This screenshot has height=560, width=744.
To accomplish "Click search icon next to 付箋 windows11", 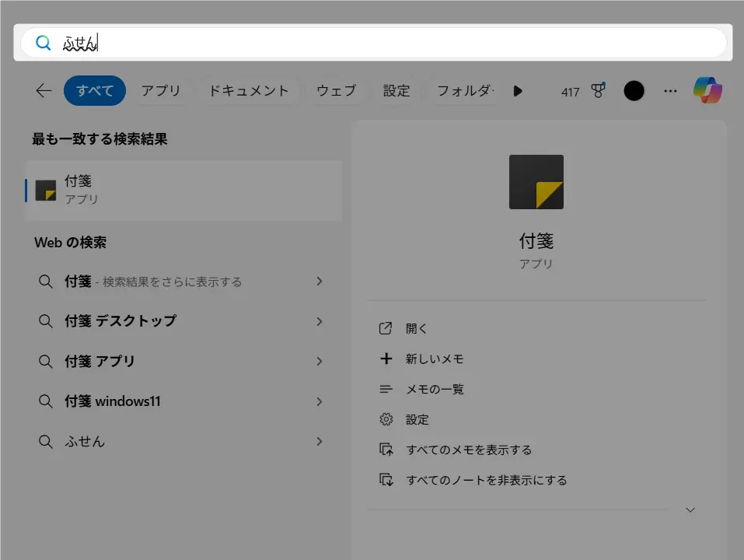I will 46,401.
